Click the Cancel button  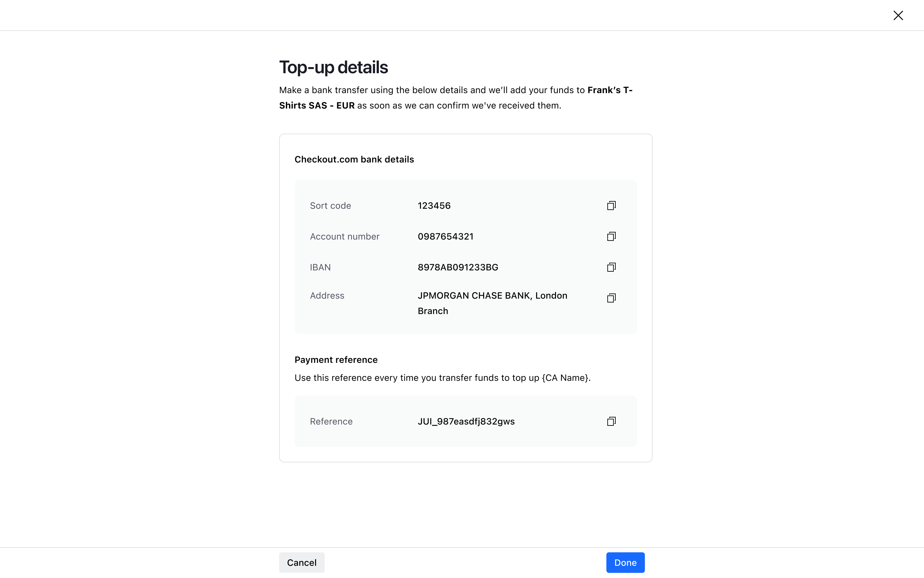(x=302, y=562)
